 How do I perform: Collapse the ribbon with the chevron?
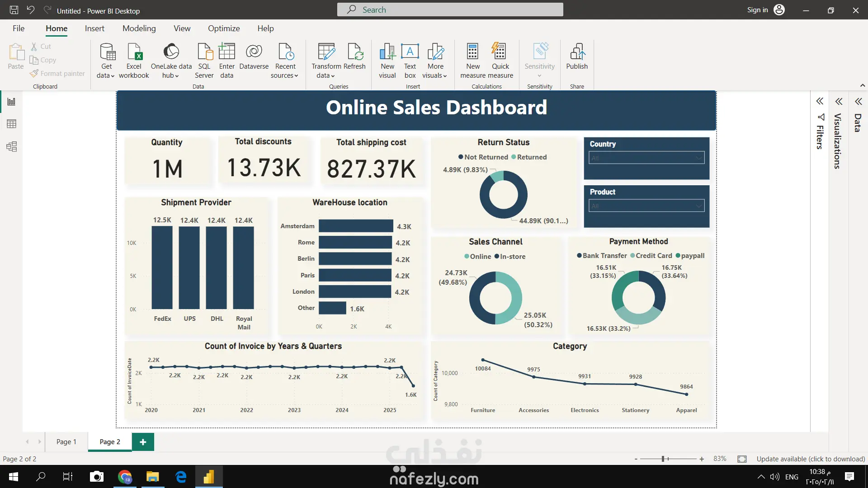862,85
